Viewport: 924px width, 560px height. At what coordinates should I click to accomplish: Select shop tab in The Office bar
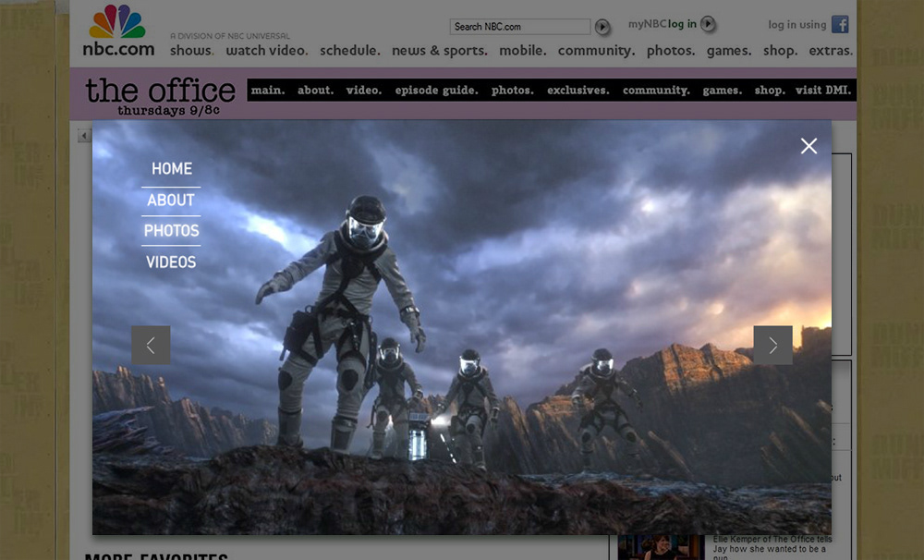tap(770, 91)
